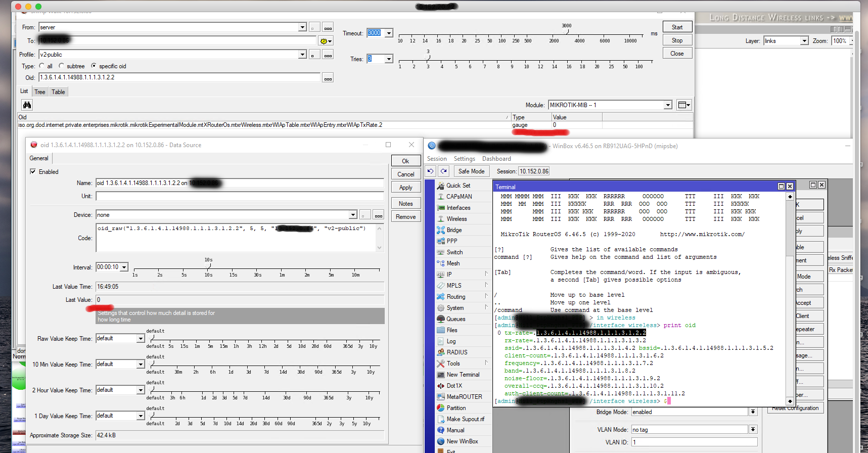Viewport: 868px width, 453px height.
Task: Open the Log menu item
Action: pyautogui.click(x=451, y=341)
